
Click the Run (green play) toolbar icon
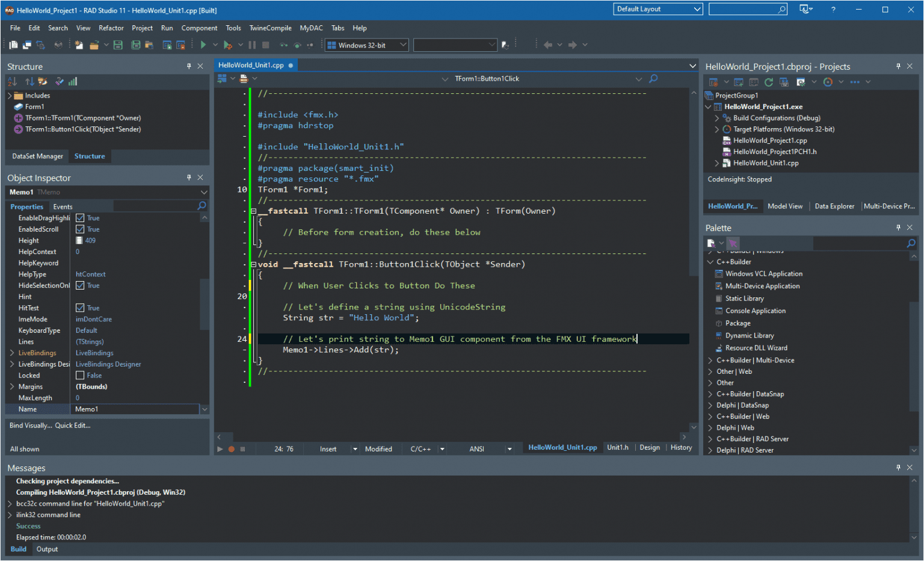click(203, 45)
